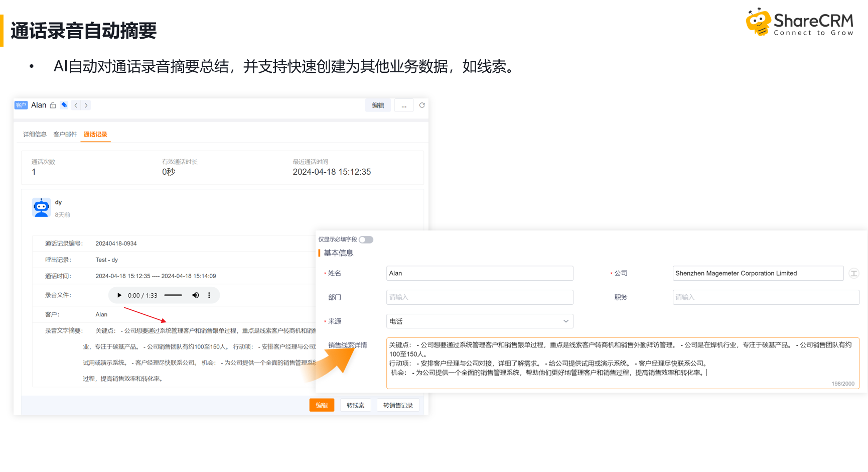Go to next customer record arrow
The height and width of the screenshot is (472, 868).
[x=86, y=105]
